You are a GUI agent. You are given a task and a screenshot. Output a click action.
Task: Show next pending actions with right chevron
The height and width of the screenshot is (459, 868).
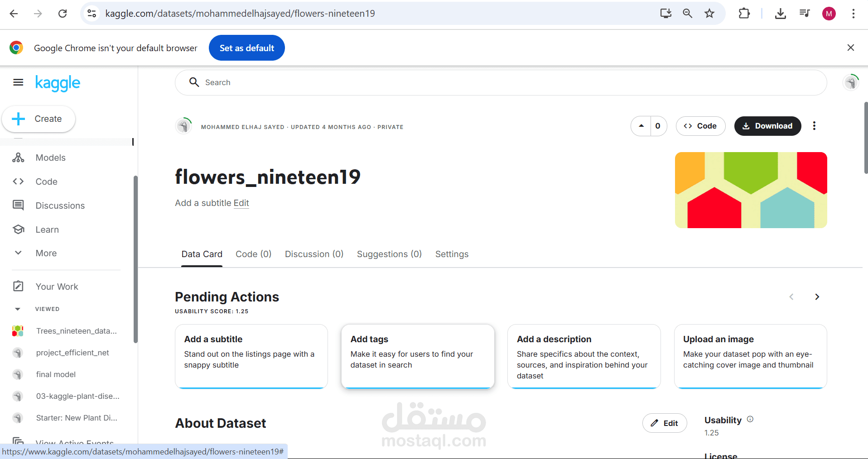[817, 297]
